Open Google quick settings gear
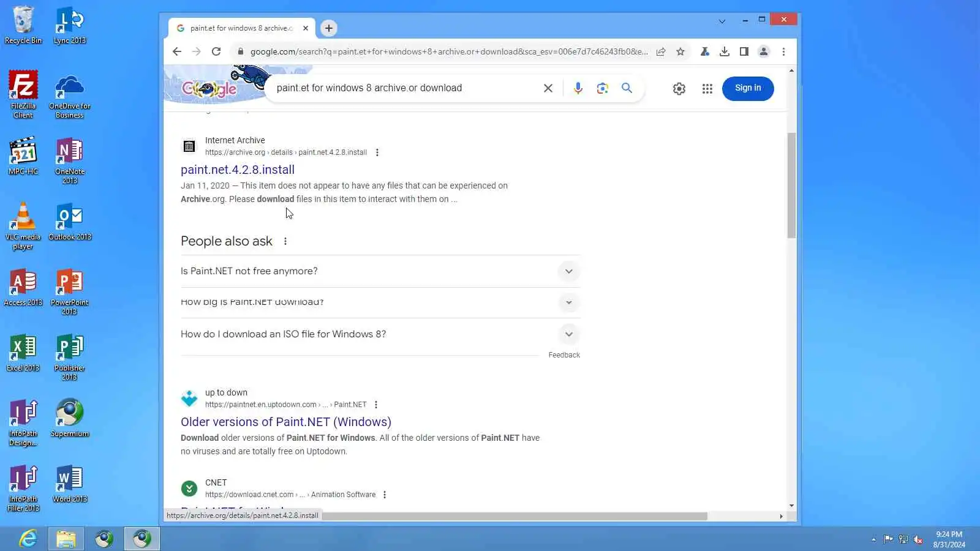The height and width of the screenshot is (551, 980). point(679,89)
